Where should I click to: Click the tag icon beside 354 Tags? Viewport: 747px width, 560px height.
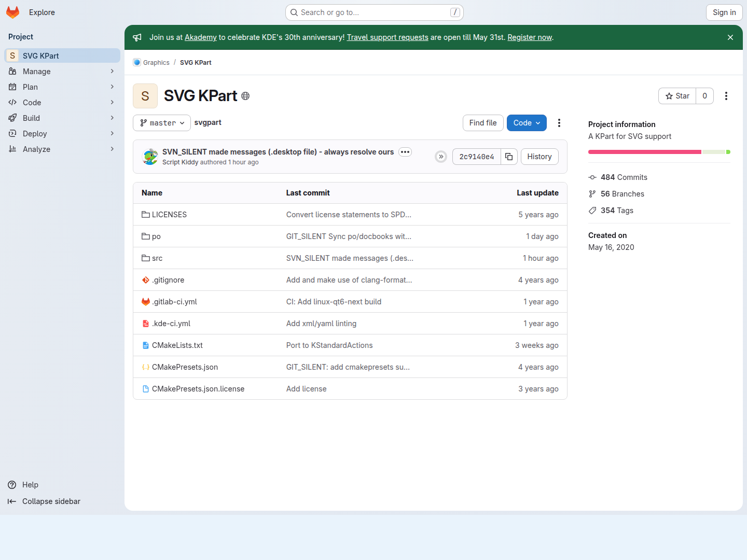(592, 211)
